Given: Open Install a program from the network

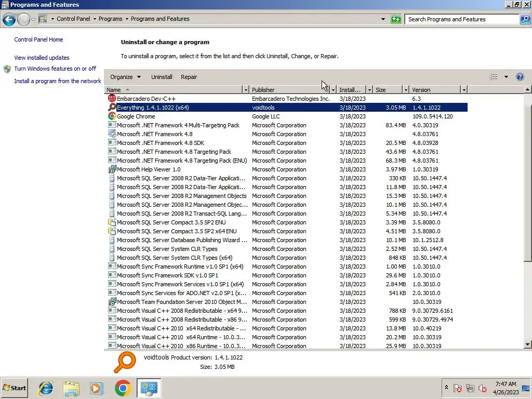Looking at the screenshot, I should [x=58, y=81].
